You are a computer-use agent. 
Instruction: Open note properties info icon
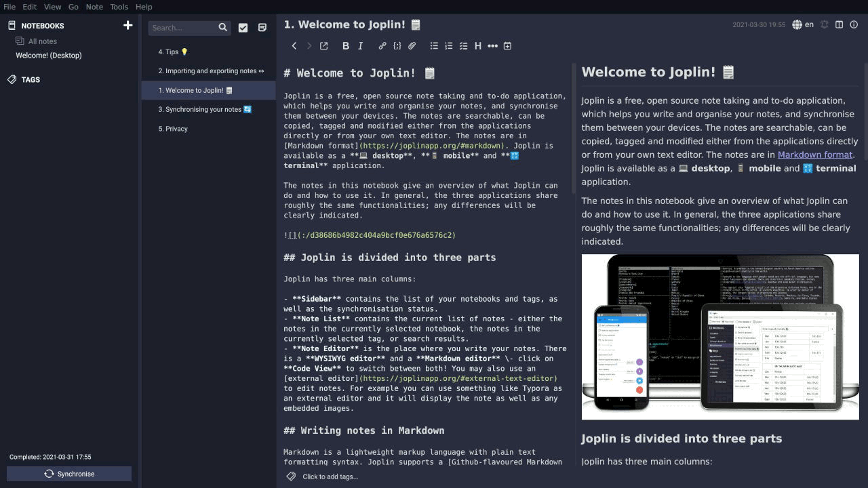(x=854, y=24)
